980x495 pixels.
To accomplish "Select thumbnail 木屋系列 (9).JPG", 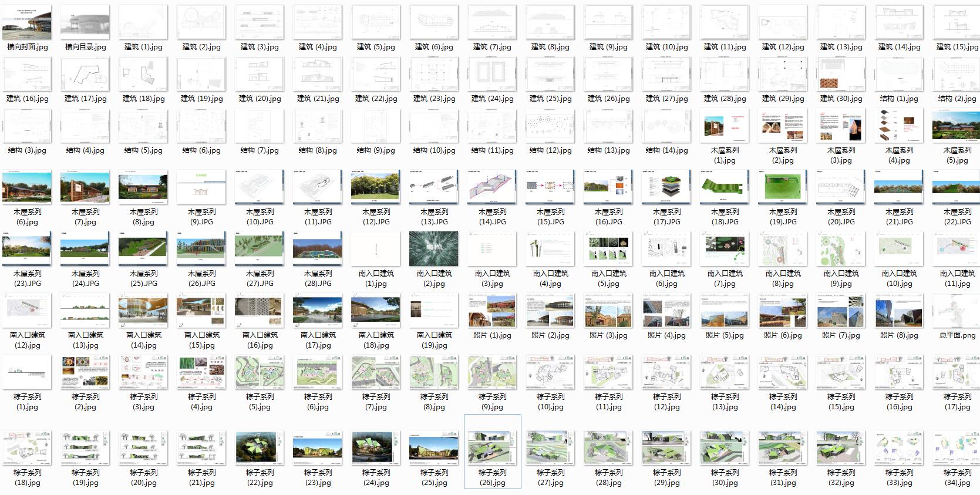I will coord(201,188).
